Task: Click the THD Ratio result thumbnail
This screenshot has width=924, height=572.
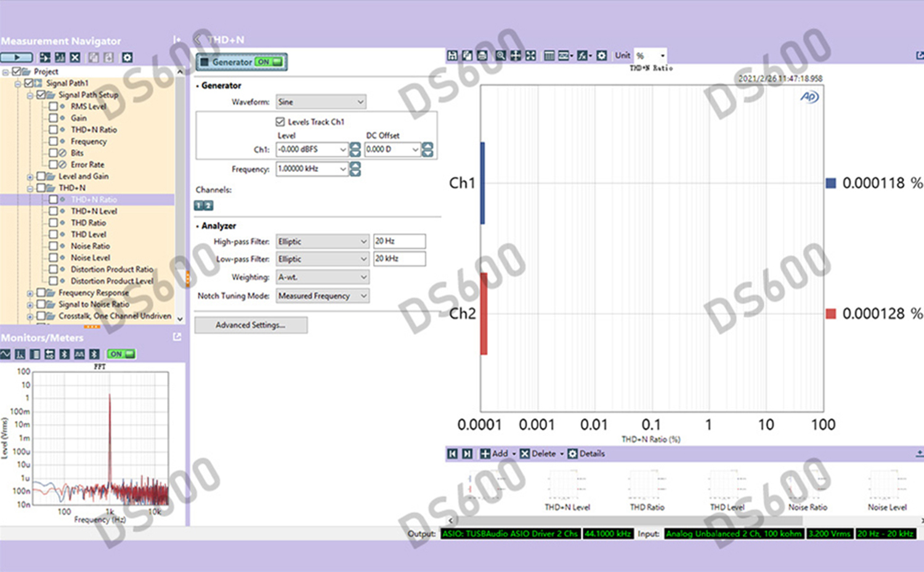Action: (647, 490)
